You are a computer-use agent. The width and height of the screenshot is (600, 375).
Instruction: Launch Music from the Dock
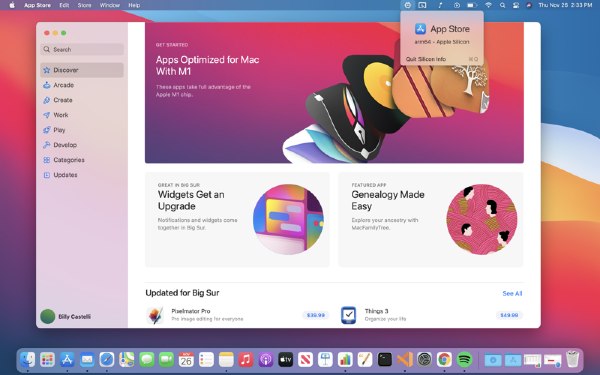[x=246, y=359]
